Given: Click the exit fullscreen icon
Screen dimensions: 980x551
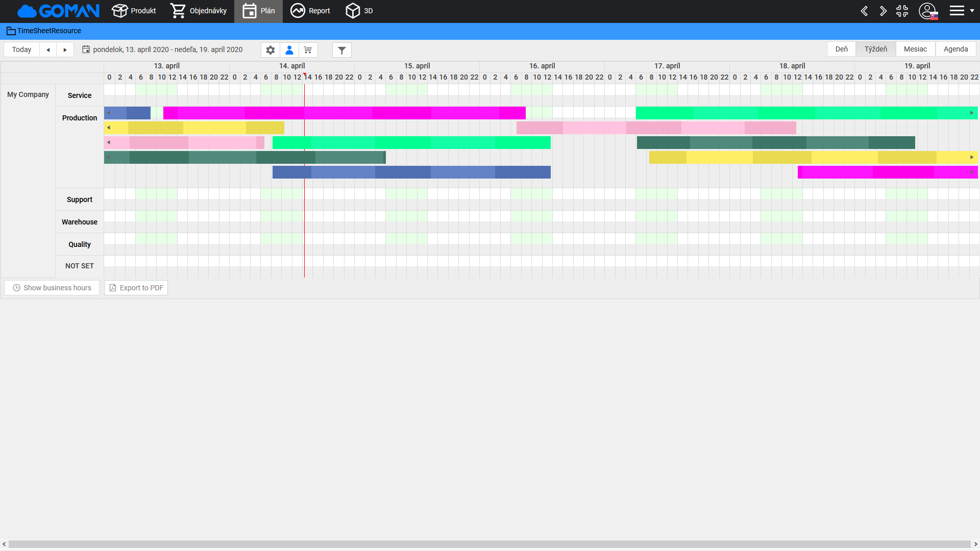Looking at the screenshot, I should coord(902,11).
